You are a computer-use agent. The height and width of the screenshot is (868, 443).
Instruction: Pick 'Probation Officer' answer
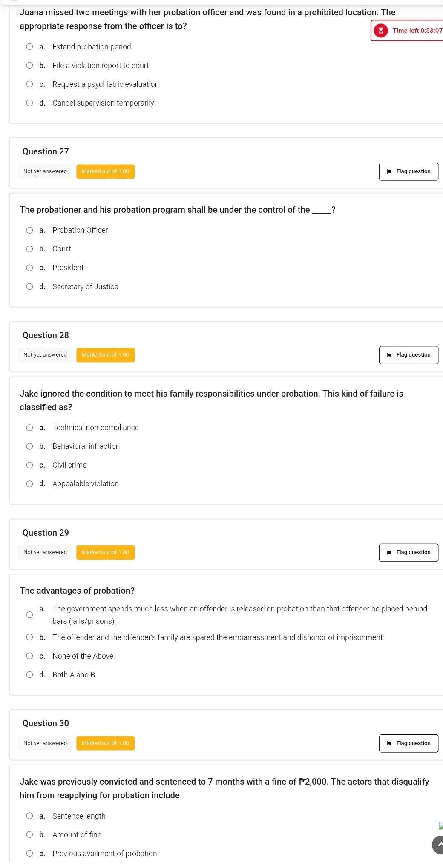pos(29,230)
